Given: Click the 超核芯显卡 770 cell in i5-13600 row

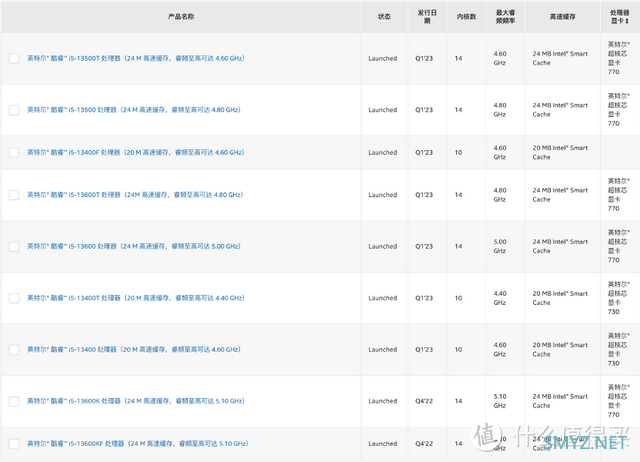Looking at the screenshot, I should [x=618, y=246].
